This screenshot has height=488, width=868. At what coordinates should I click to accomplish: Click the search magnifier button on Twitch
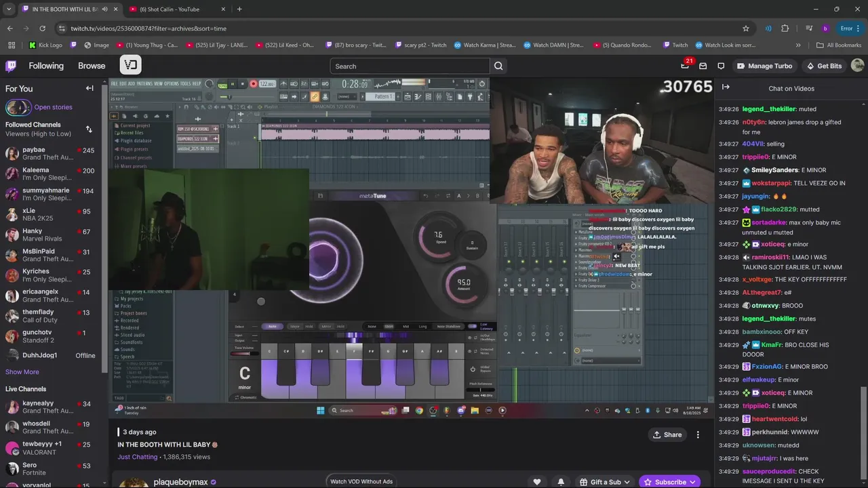498,66
